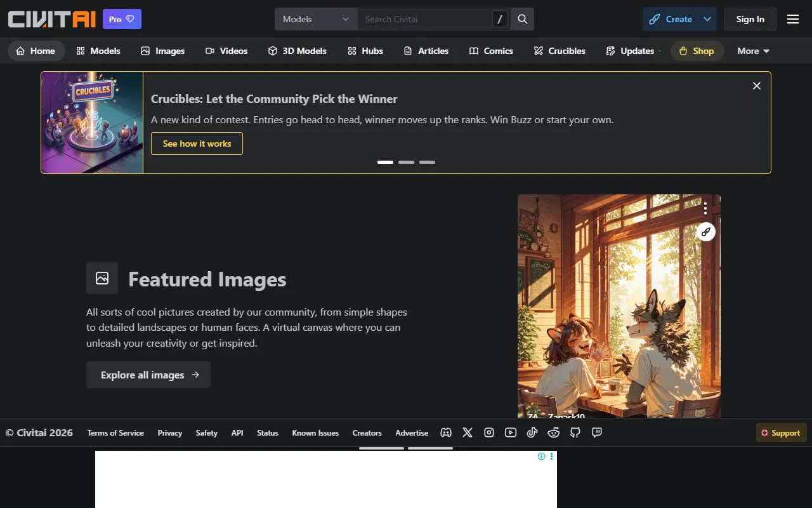Select the first banner slide indicator

coord(385,162)
